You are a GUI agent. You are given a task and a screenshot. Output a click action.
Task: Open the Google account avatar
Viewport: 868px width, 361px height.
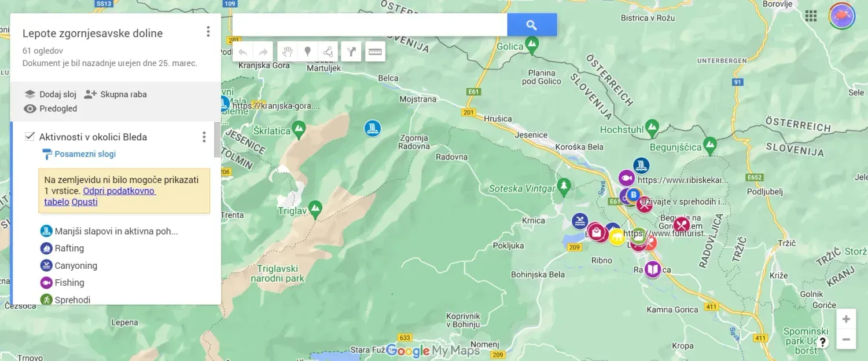click(842, 16)
